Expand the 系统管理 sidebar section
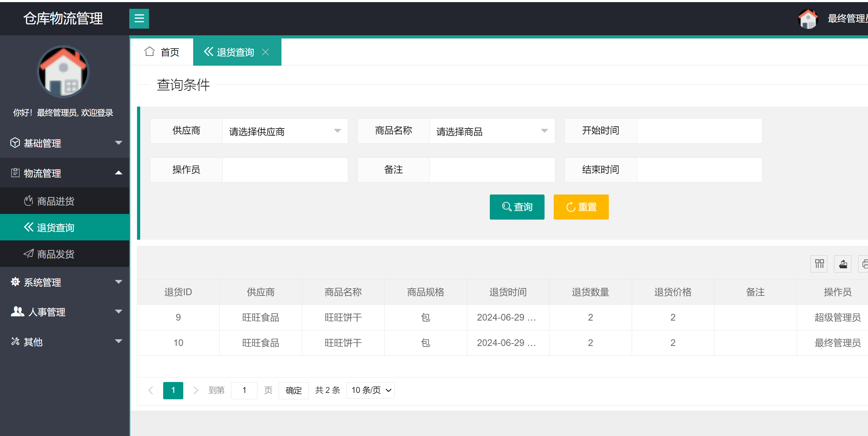The image size is (868, 436). [42, 282]
